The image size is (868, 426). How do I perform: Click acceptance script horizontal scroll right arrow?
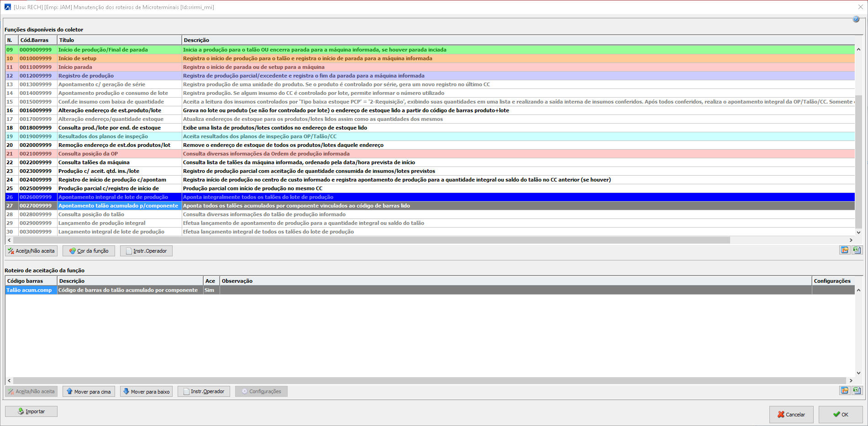pyautogui.click(x=851, y=380)
